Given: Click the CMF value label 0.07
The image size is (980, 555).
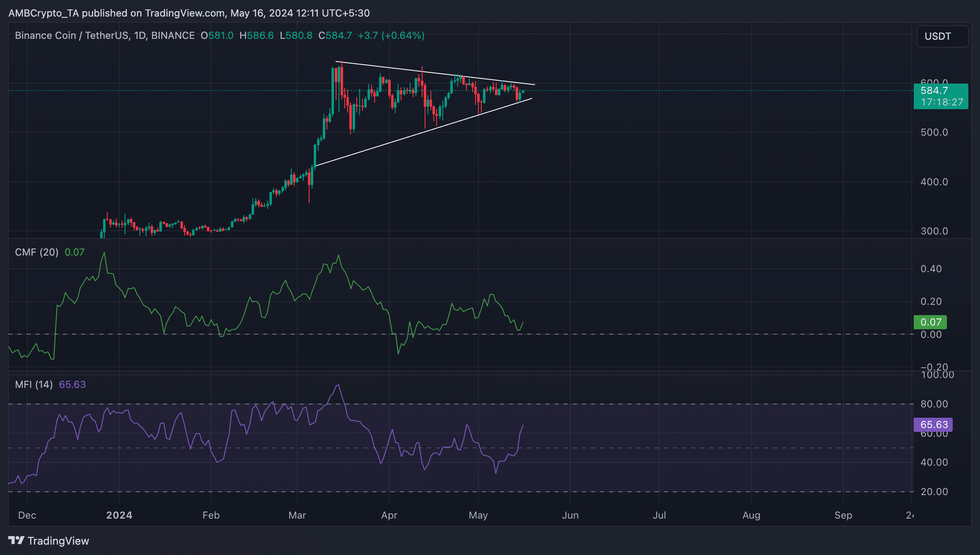Looking at the screenshot, I should [x=930, y=322].
